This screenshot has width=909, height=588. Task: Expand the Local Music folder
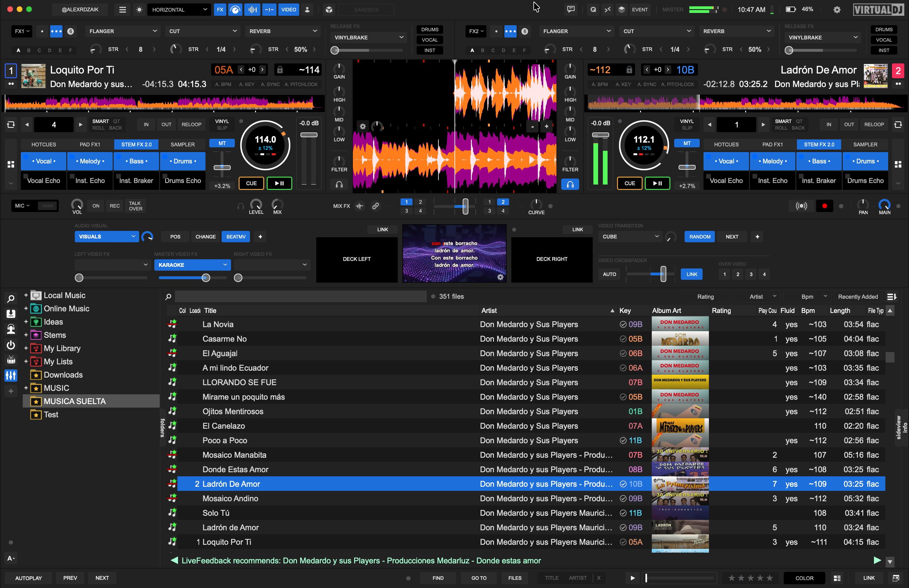[x=26, y=295]
